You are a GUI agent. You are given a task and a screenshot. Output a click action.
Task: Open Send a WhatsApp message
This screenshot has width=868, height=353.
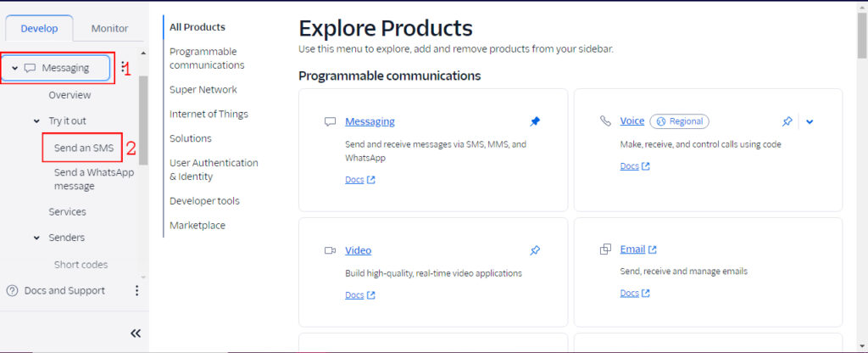click(x=94, y=180)
